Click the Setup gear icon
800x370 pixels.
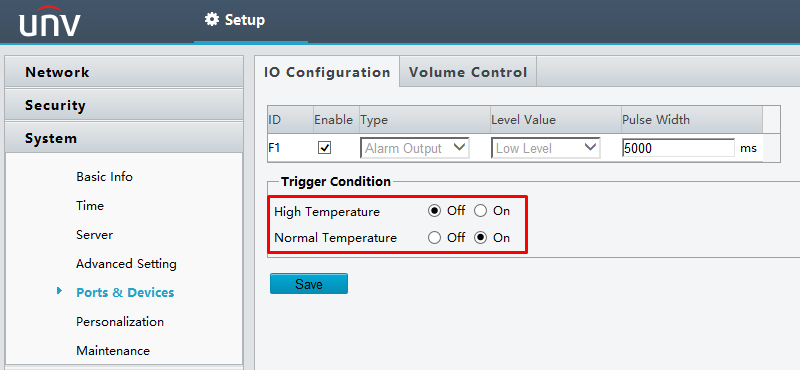click(211, 19)
